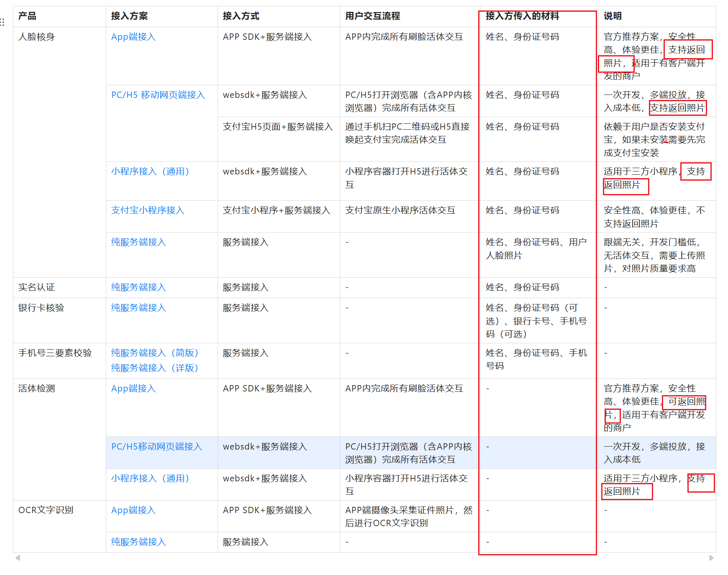Open 小程序接入（通用）link under 活体检测
728x575 pixels.
[151, 478]
